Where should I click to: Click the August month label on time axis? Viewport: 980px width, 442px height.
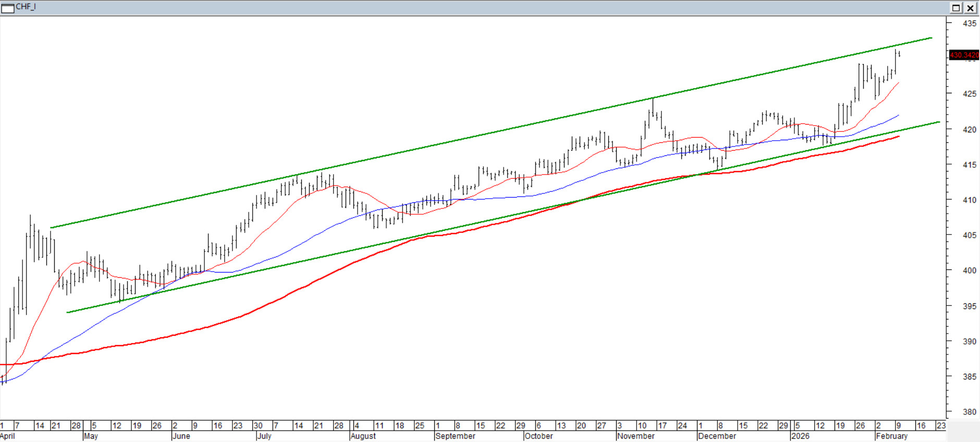click(x=363, y=436)
